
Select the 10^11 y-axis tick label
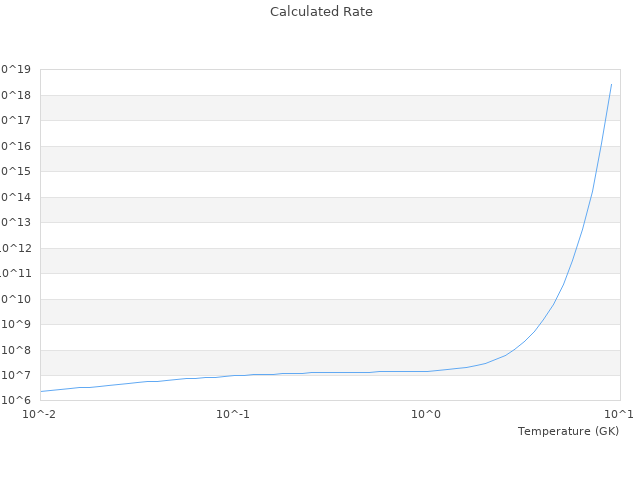click(15, 273)
